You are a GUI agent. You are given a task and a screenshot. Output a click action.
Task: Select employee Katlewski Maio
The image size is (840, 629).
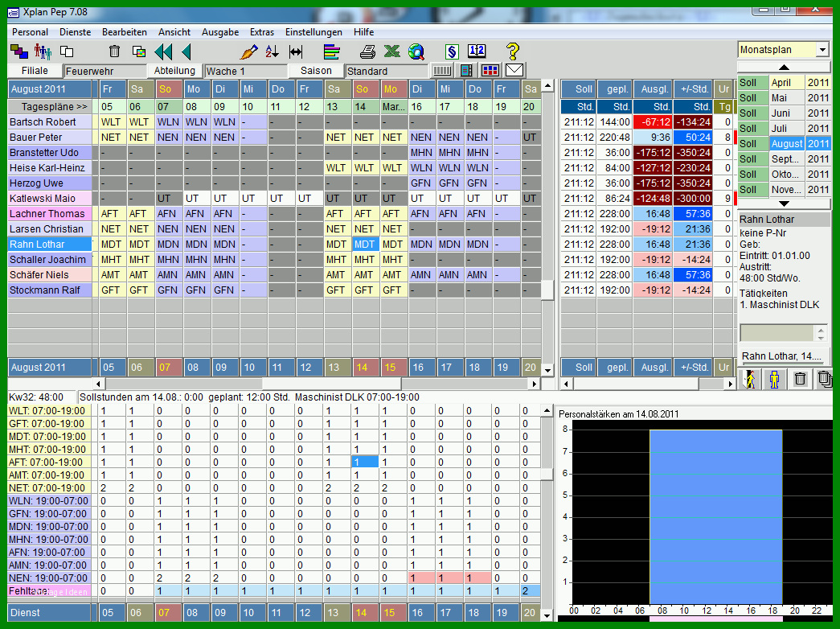point(49,199)
